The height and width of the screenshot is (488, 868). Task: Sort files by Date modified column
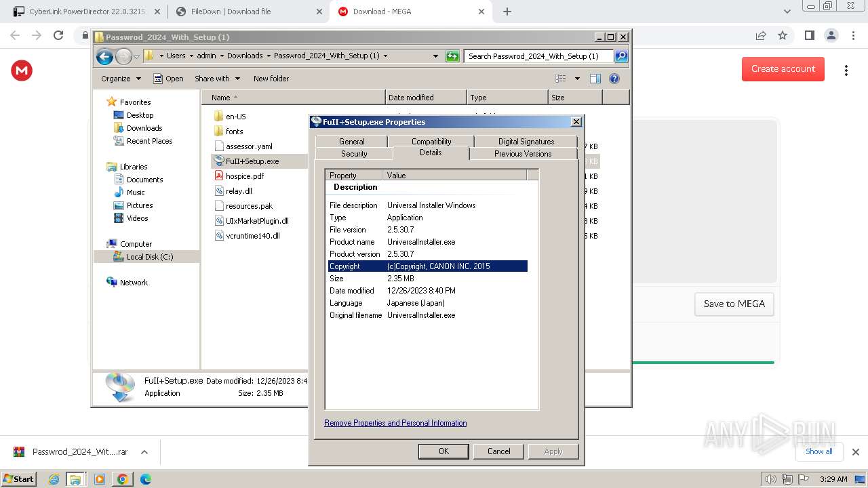[426, 98]
